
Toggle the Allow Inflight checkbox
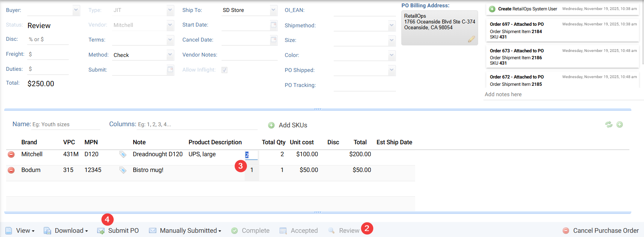click(224, 70)
